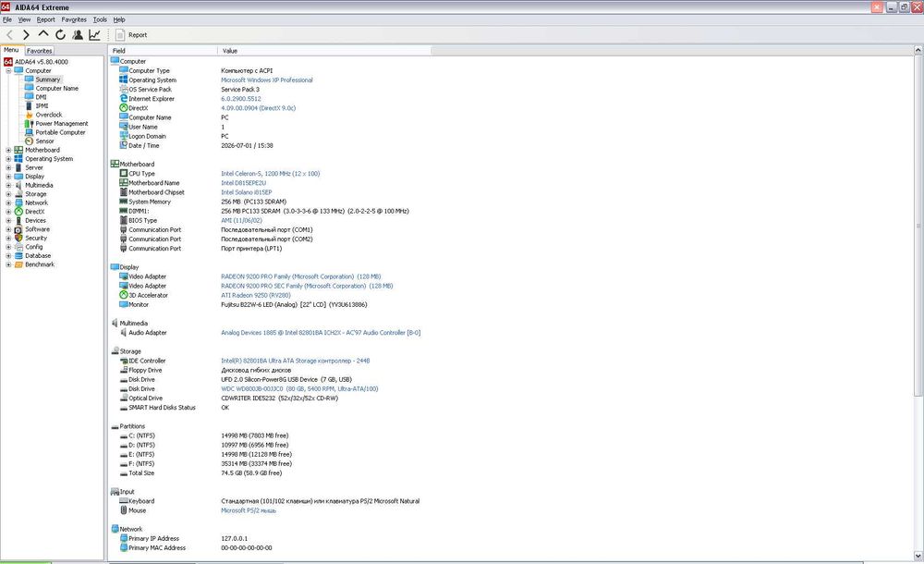Click the vertical scrollbar up arrow
924x564 pixels.
(918, 51)
